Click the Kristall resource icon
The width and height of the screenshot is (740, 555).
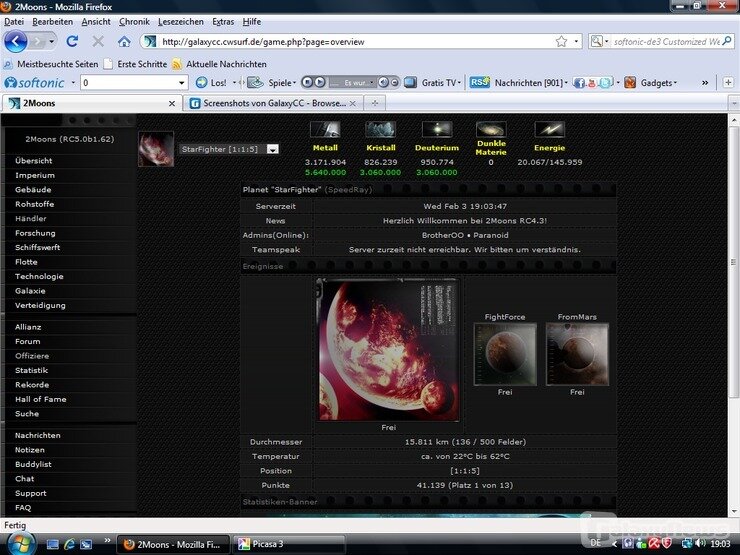click(x=380, y=129)
